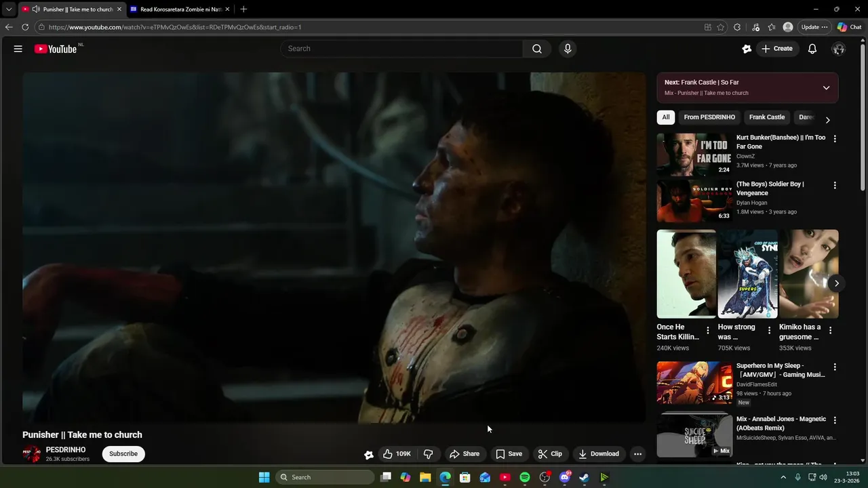Open options for Once He Starts Killing short
The width and height of the screenshot is (868, 488).
point(708,331)
